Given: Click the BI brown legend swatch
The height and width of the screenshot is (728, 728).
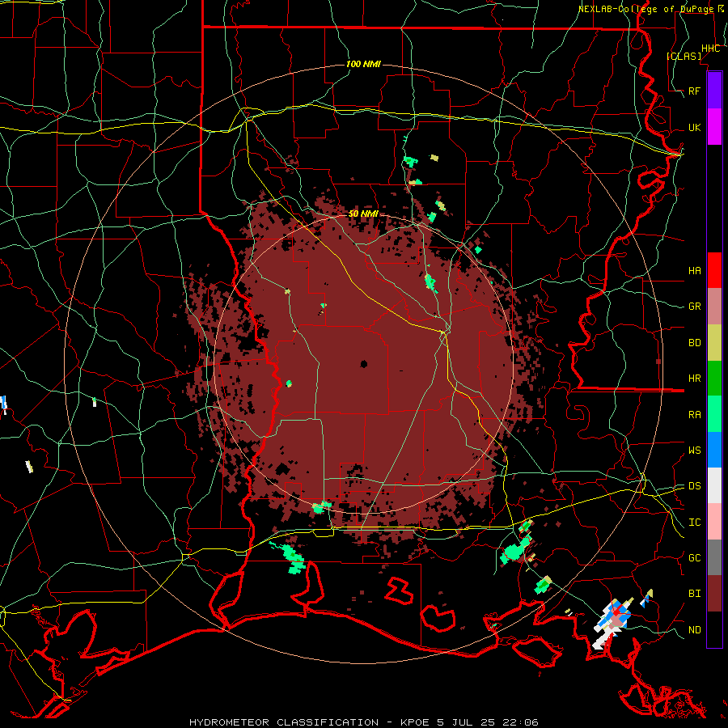Looking at the screenshot, I should (x=714, y=594).
